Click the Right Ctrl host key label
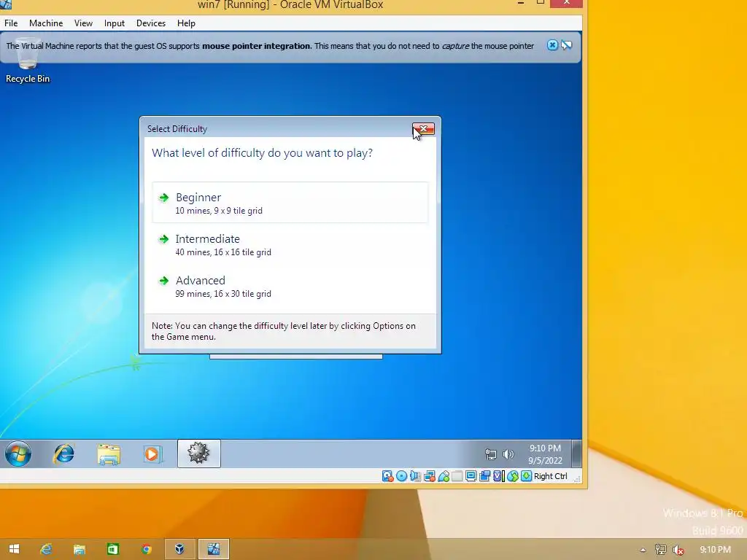 (x=551, y=476)
